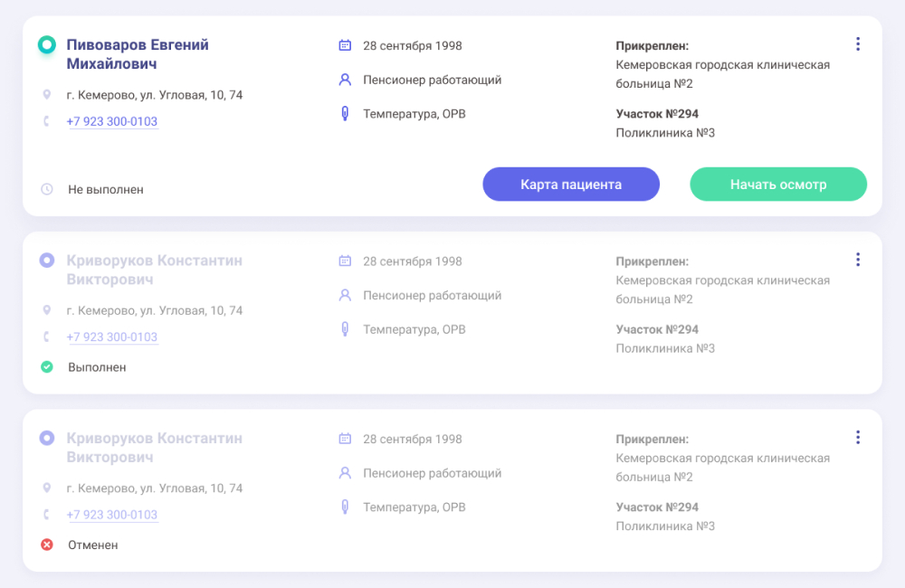Click the calendar icon in Пивоваров card

345,45
